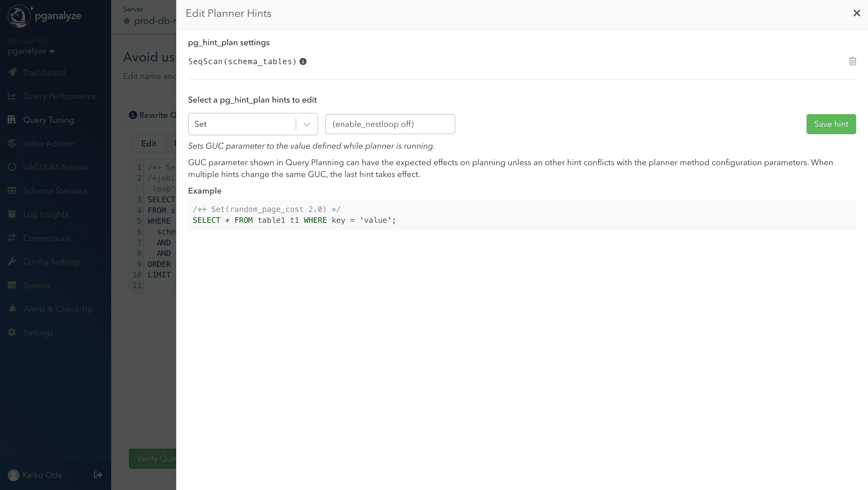Click the Verify Query button in background
Image resolution: width=868 pixels, height=490 pixels.
pos(153,458)
